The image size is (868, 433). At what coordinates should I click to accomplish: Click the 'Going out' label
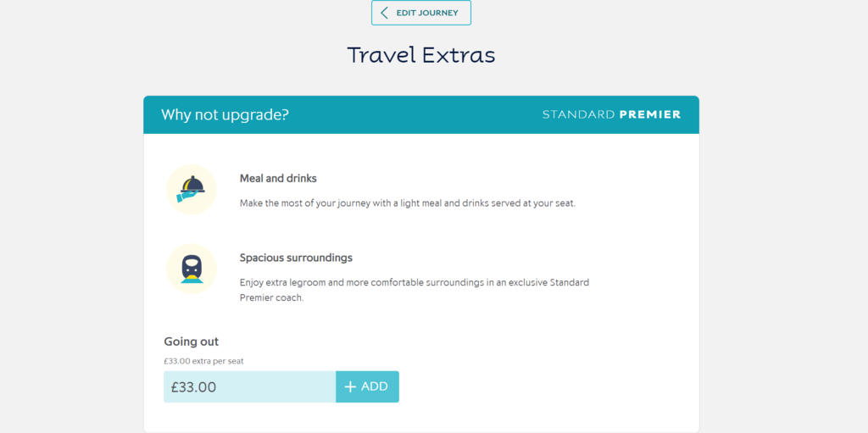click(191, 341)
